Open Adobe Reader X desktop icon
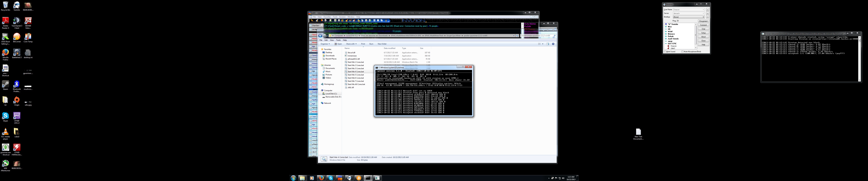The height and width of the screenshot is (181, 868). [x=5, y=23]
